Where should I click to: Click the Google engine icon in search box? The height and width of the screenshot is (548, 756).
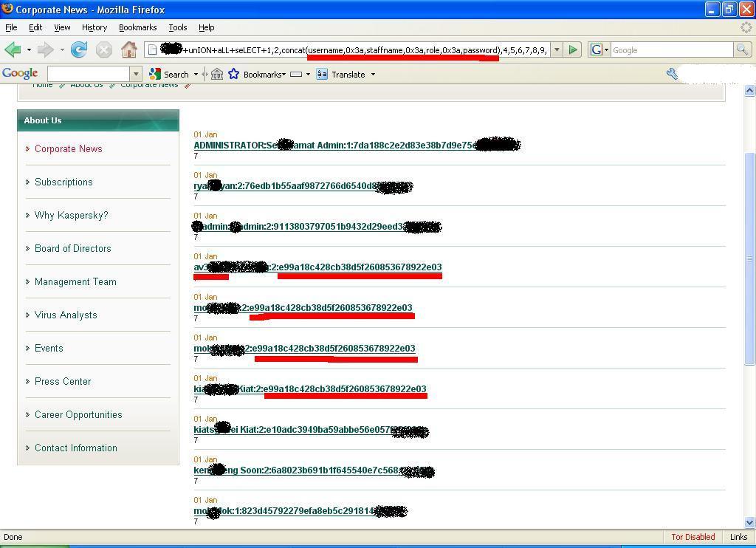point(597,49)
